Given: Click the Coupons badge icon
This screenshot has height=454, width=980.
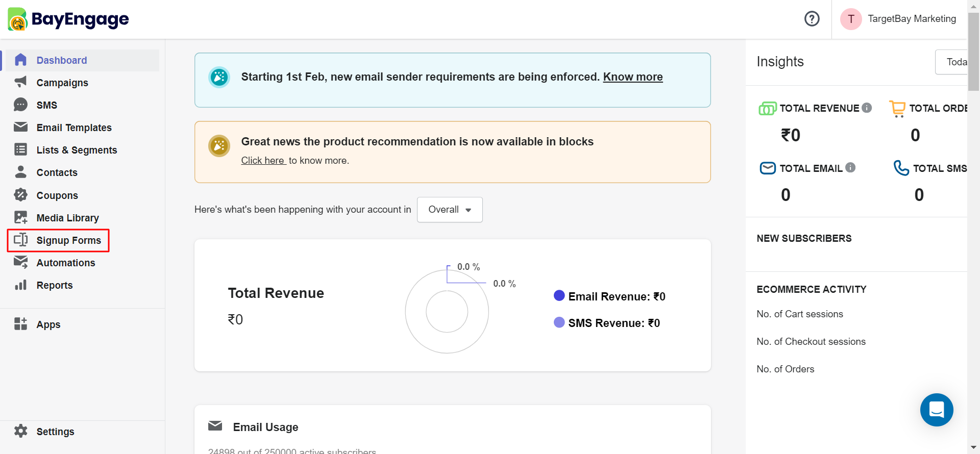Looking at the screenshot, I should point(20,195).
